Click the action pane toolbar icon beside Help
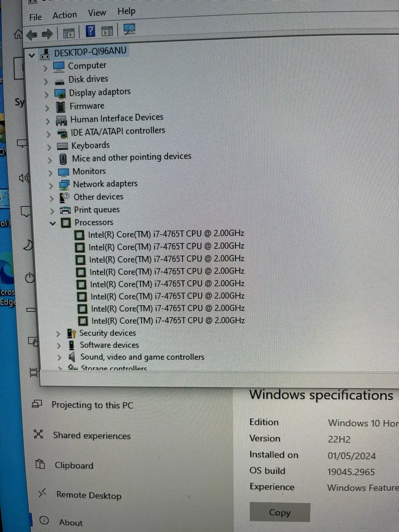Image resolution: width=399 pixels, height=532 pixels. tap(107, 31)
